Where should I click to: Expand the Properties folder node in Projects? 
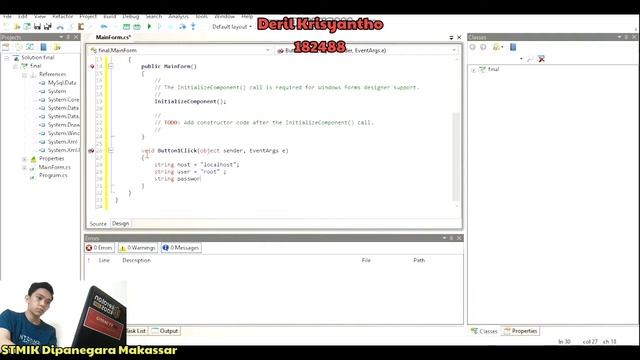[x=24, y=158]
